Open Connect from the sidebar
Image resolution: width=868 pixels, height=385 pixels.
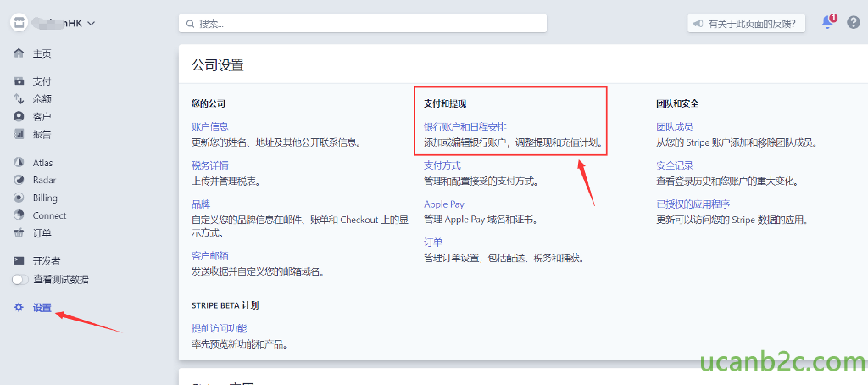(x=49, y=215)
